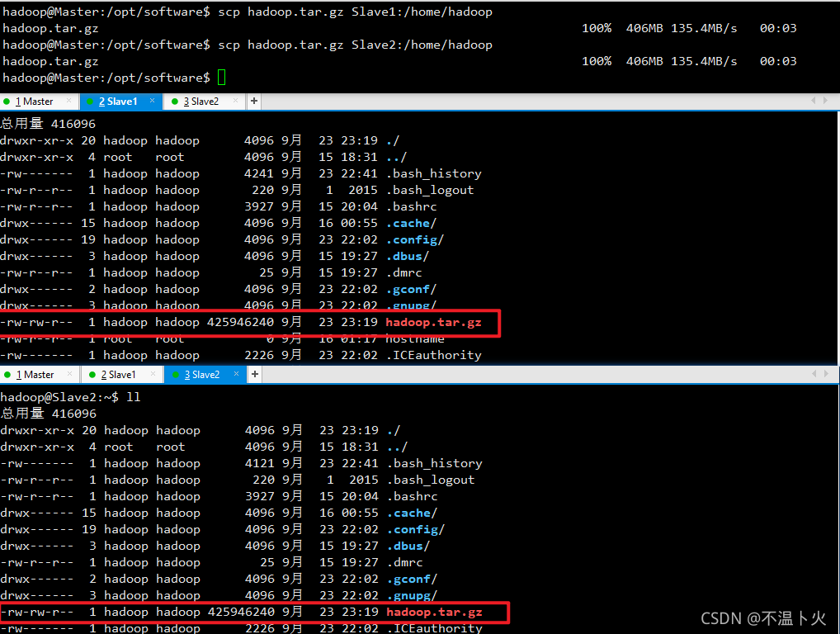The image size is (840, 634).
Task: Click the scp command targeting Slave1:/home/hadoop
Action: pos(355,12)
